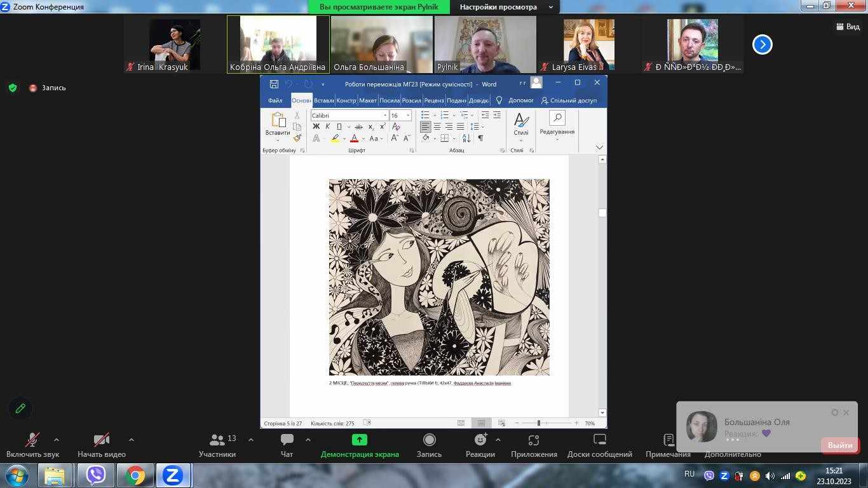Select the Cut scissors icon in Word
The width and height of the screenshot is (868, 488).
[x=297, y=116]
